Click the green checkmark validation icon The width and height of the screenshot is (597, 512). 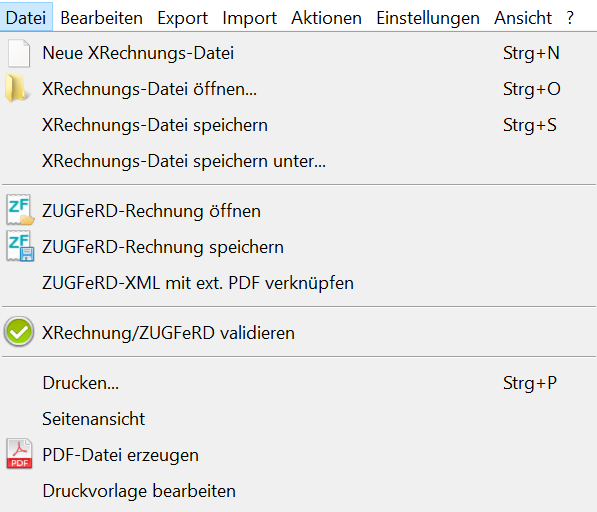coord(19,332)
